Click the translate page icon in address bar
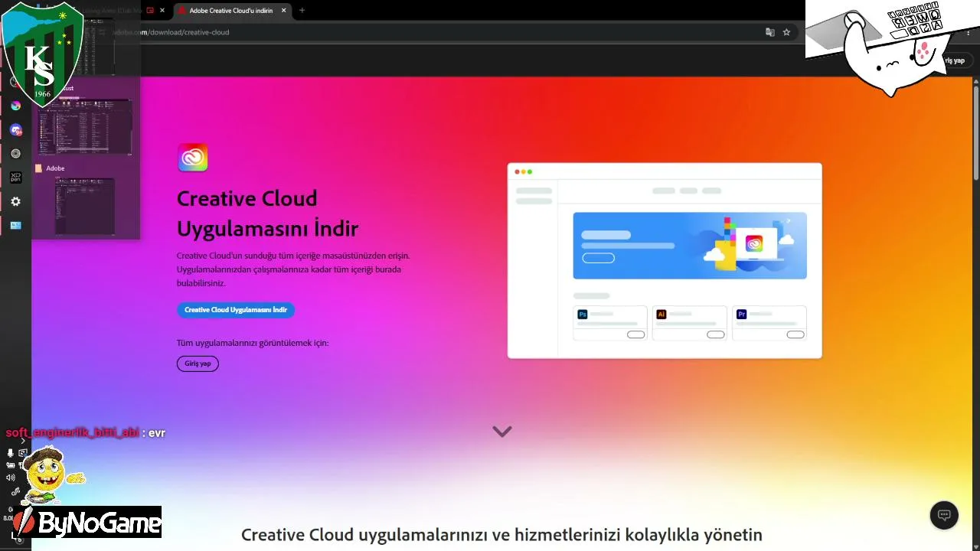 click(x=770, y=32)
